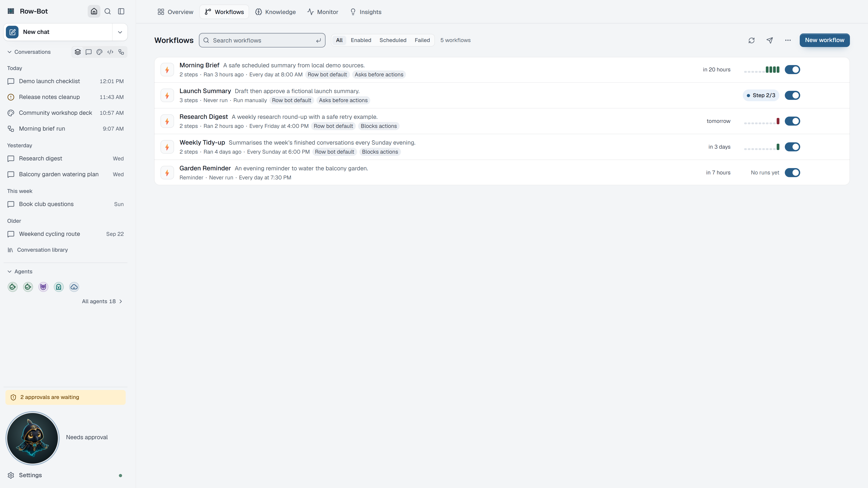This screenshot has width=868, height=488.
Task: Start a New chat
Action: (58, 32)
